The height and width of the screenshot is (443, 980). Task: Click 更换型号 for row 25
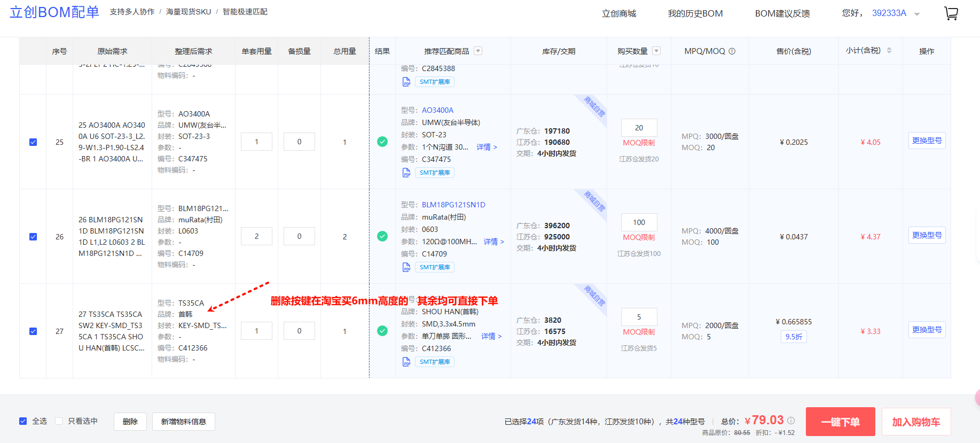(927, 141)
